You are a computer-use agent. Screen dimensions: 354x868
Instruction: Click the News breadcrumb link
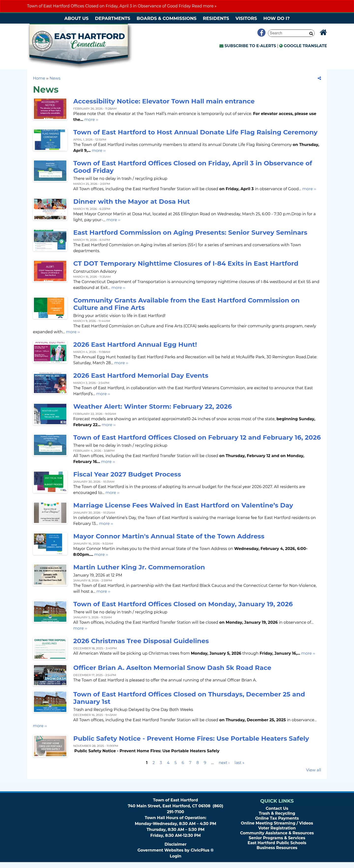[x=55, y=78]
